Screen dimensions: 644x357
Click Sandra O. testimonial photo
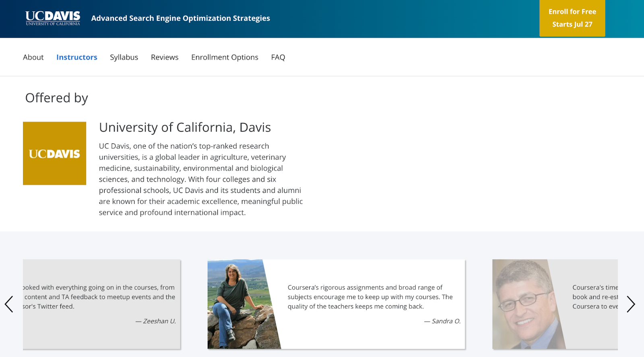point(244,304)
